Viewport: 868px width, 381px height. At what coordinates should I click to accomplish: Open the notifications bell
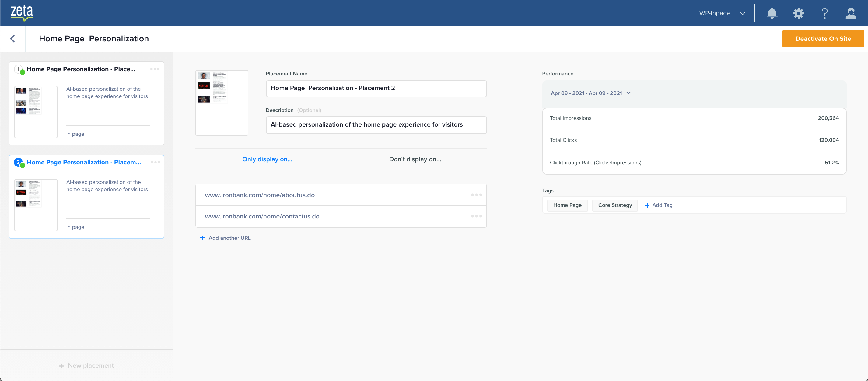coord(772,13)
